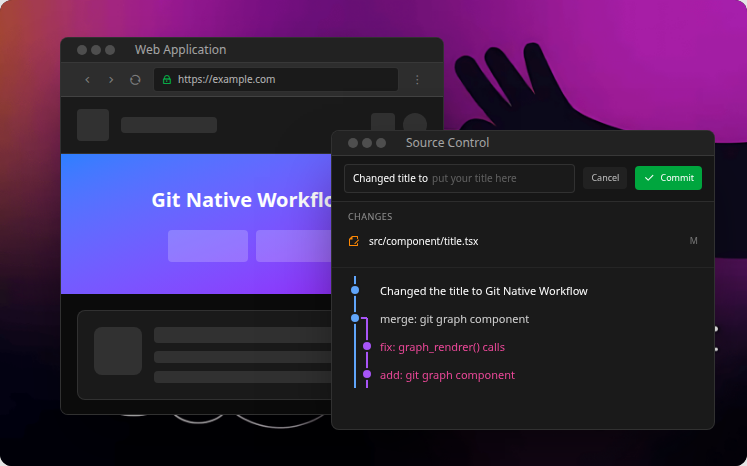Select commit 'Changed the title to Git Native Workflow'
747x466 pixels.
[484, 291]
